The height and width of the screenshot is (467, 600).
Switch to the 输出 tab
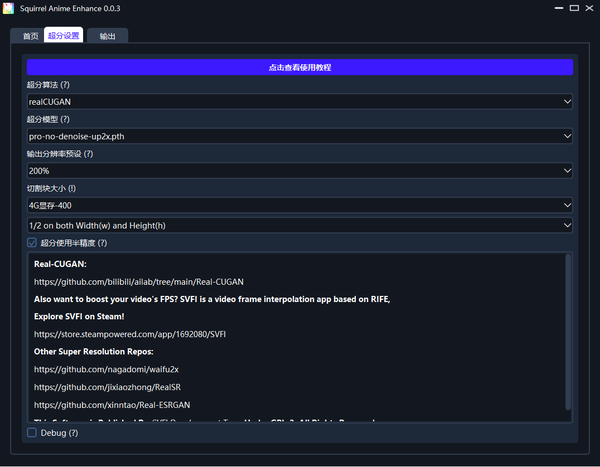pyautogui.click(x=108, y=36)
